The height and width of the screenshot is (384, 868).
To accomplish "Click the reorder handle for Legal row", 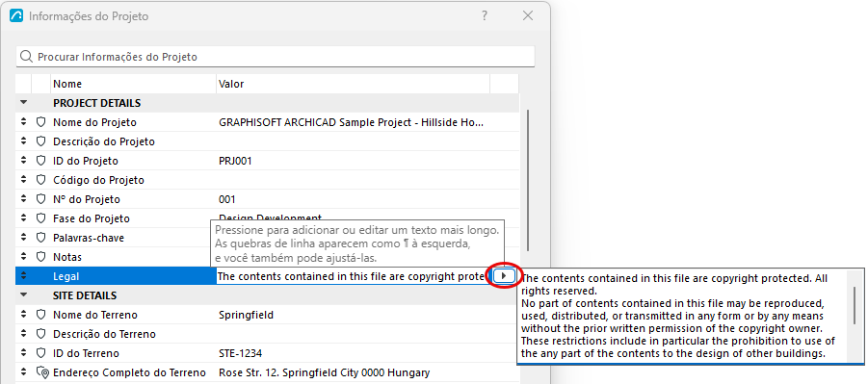I will [23, 276].
